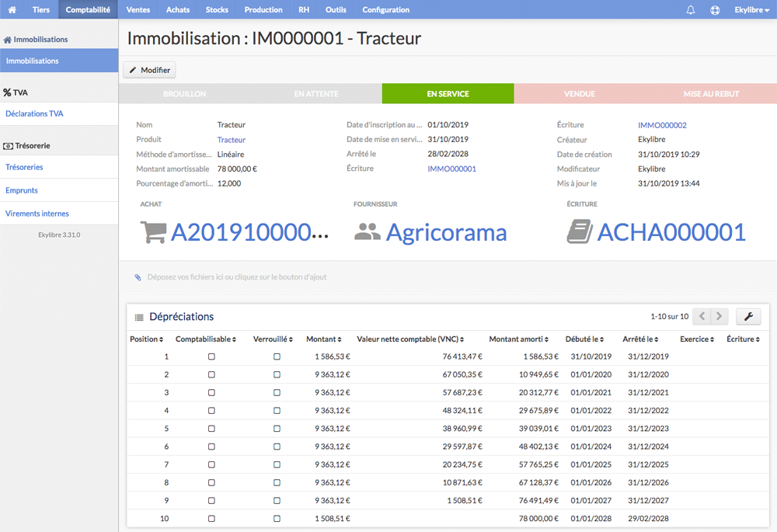This screenshot has width=777, height=532.
Task: Toggle Comptabilisable checkbox for position 3
Action: point(211,392)
